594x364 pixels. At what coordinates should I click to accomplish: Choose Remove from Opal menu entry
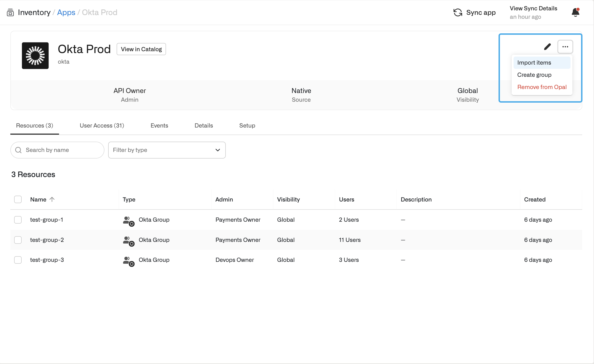pyautogui.click(x=542, y=87)
